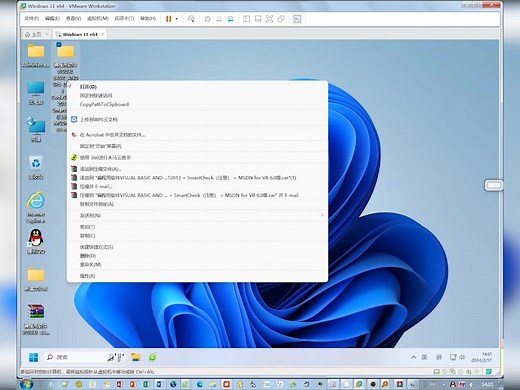Click 添加到压缩文件(A)... menu entry
The width and height of the screenshot is (520, 390).
pos(197,169)
